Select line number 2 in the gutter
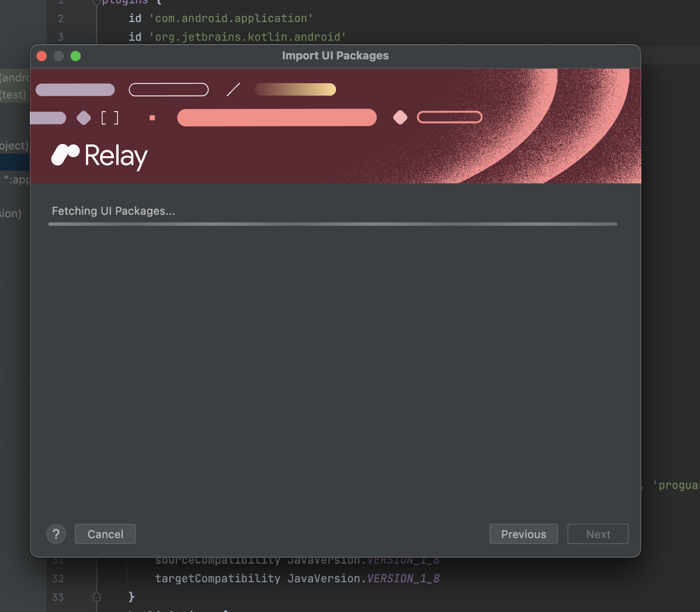 click(61, 18)
